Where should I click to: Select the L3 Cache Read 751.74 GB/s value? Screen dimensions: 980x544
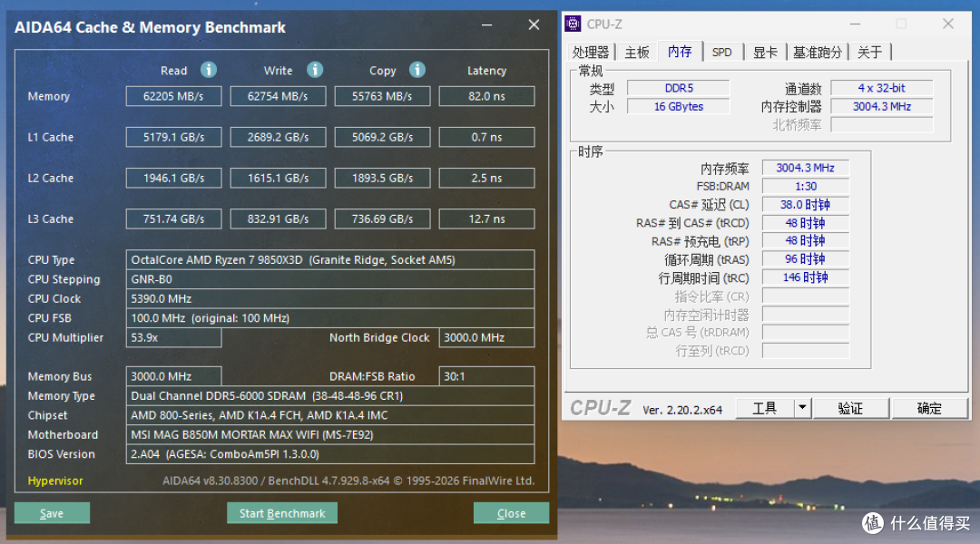coord(173,219)
